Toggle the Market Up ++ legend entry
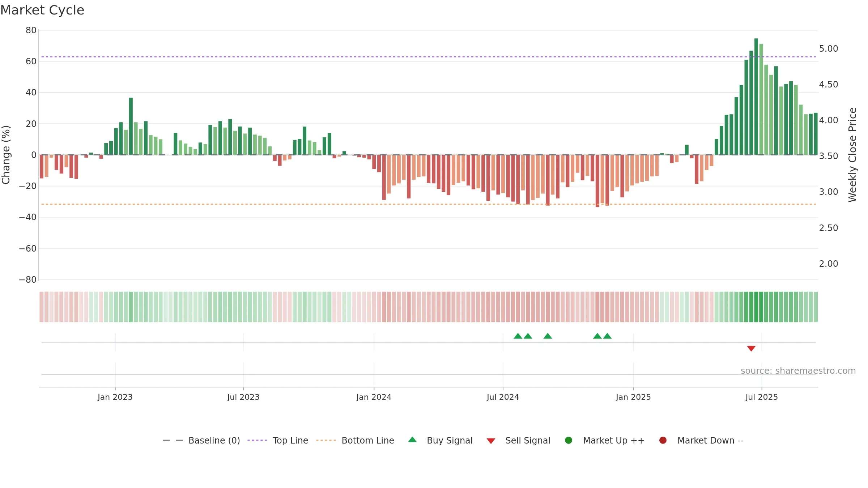This screenshot has height=488, width=868. pos(604,440)
